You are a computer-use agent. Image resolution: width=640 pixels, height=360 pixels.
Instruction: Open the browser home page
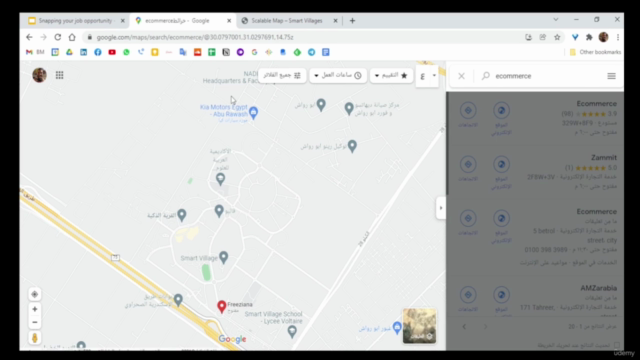[72, 37]
